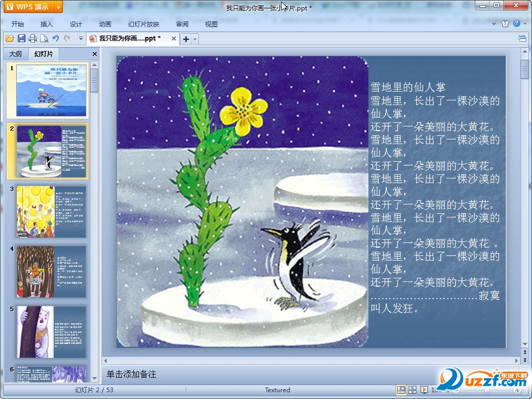Select slide 4 thumbnail with forest scene
Screen dimensions: 532x399
click(51, 272)
